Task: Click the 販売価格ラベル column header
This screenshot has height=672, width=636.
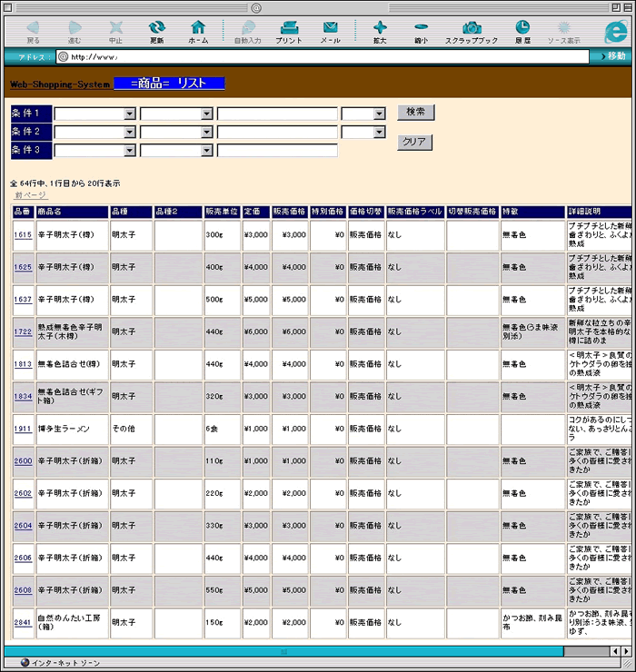Action: coord(415,212)
